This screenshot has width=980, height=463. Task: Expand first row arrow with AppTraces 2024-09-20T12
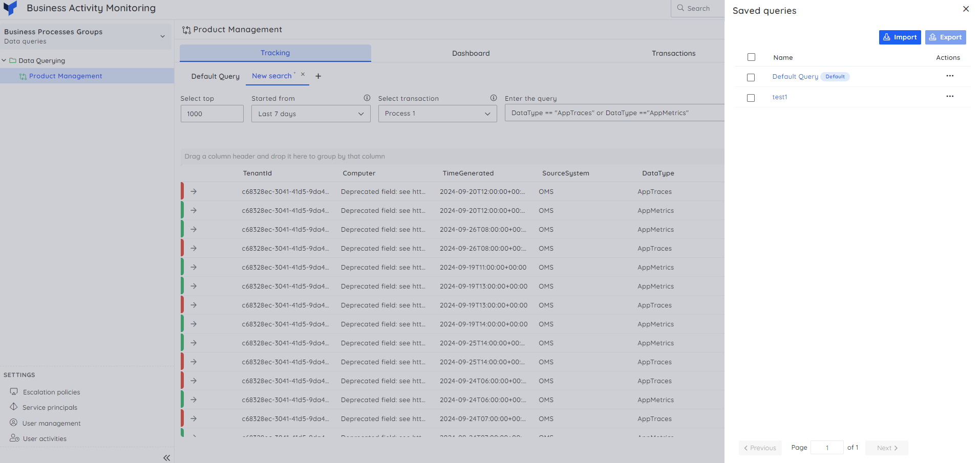point(194,191)
